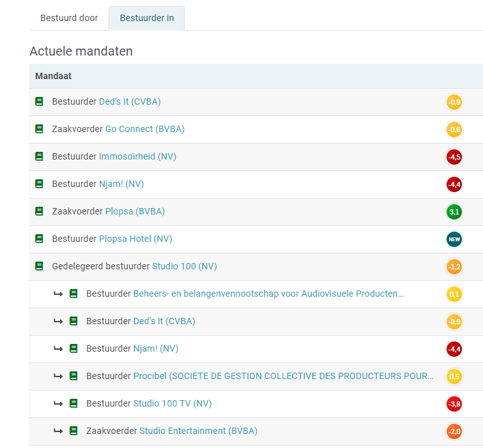This screenshot has width=483, height=448.
Task: Click the green book icon beside Go Connect
Action: point(40,129)
